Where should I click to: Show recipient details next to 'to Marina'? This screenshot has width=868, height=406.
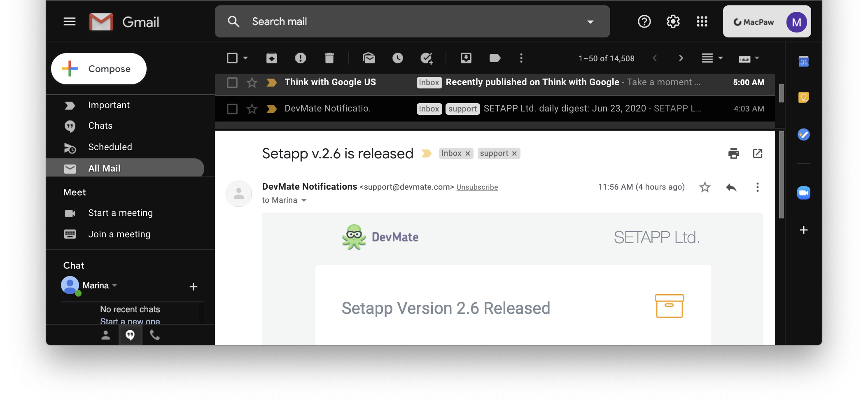[x=304, y=200]
